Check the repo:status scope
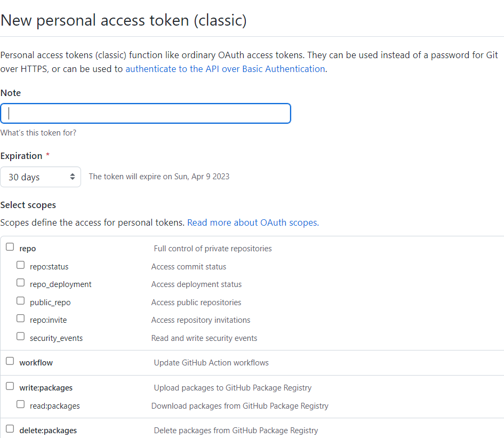The image size is (504, 438). click(x=21, y=265)
